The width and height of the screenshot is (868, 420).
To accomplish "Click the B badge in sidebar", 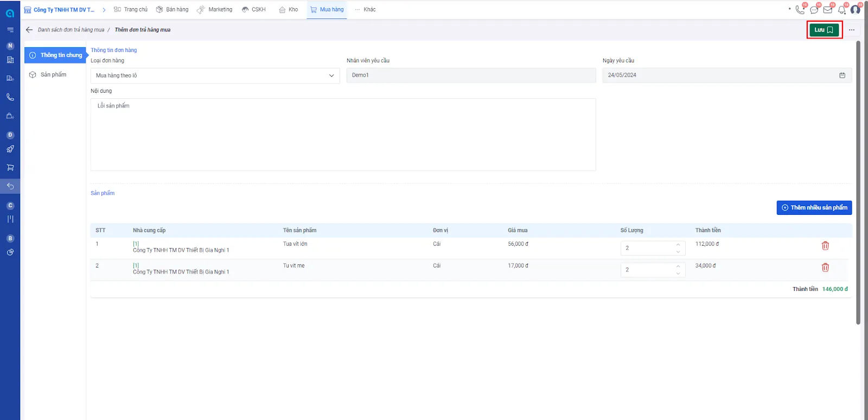I will click(x=10, y=239).
